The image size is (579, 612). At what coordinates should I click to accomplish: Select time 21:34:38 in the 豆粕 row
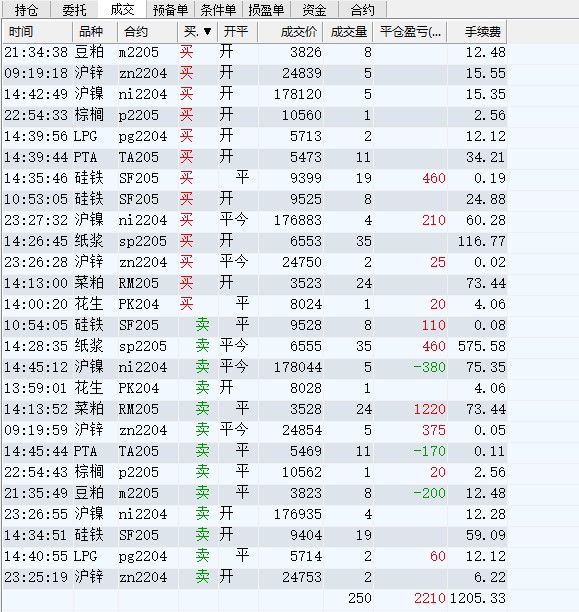[36, 52]
